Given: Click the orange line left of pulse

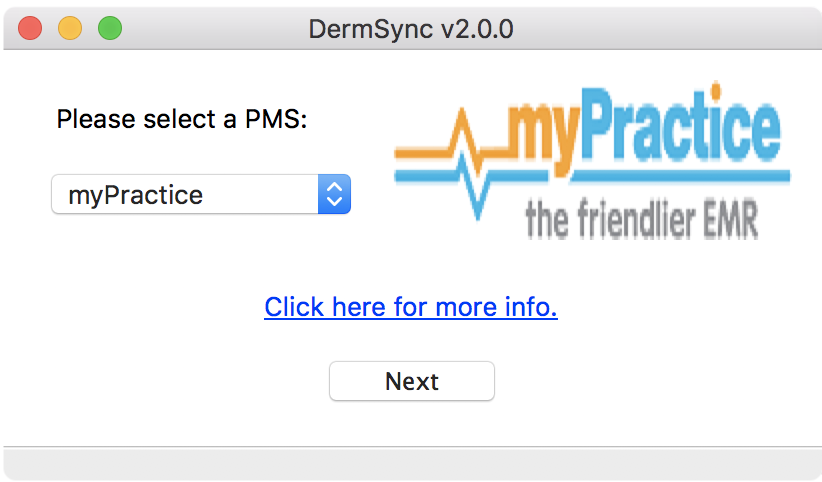Looking at the screenshot, I should (420, 152).
